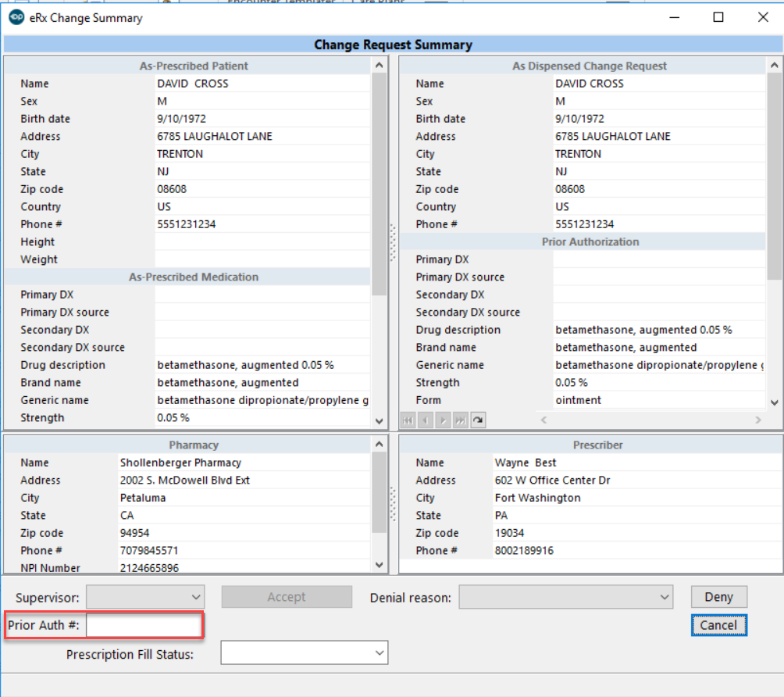Focus the Prior Auth # input field
The height and width of the screenshot is (697, 784).
pyautogui.click(x=144, y=625)
